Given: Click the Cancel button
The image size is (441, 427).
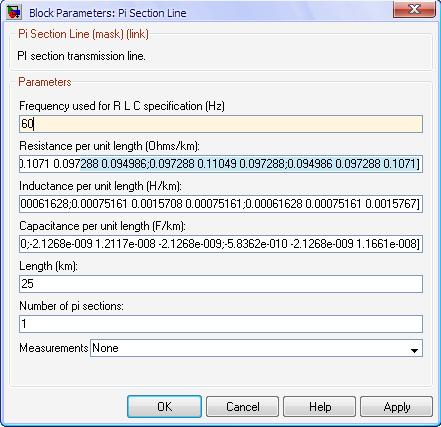Looking at the screenshot, I should click(242, 407).
